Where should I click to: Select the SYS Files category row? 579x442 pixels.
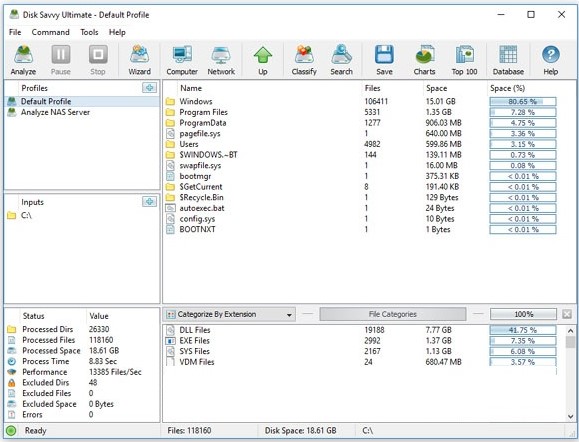tap(362, 351)
